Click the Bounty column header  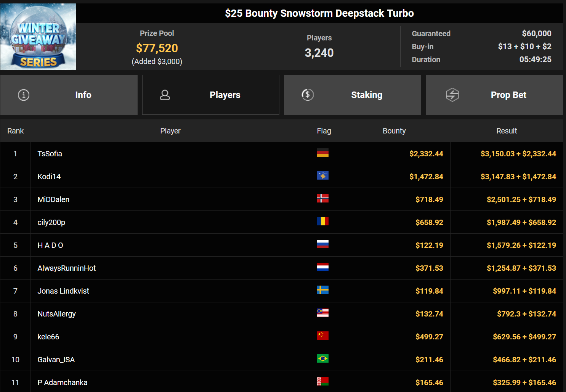pos(394,131)
